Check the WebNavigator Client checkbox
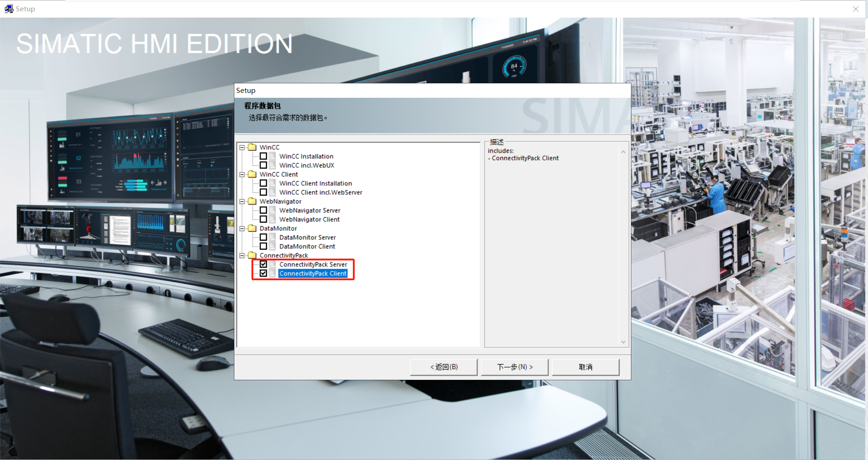 pos(263,219)
